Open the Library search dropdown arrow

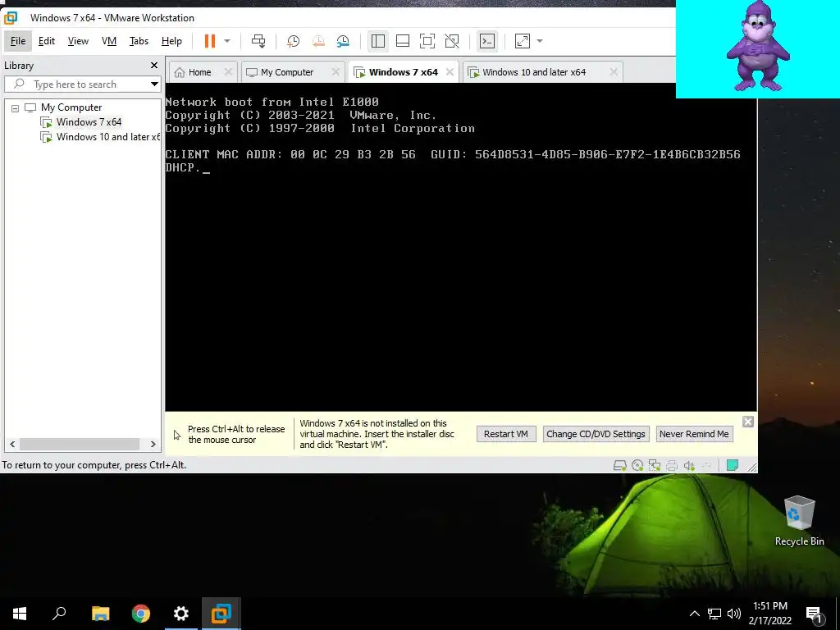click(x=154, y=84)
